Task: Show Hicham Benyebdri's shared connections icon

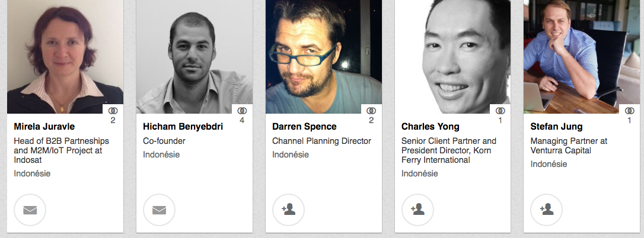Action: [x=242, y=111]
